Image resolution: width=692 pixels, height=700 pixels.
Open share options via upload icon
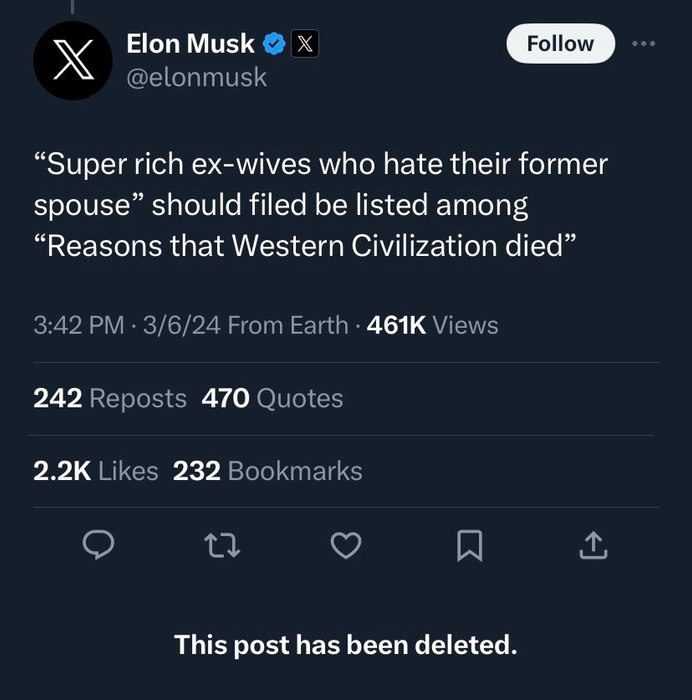[593, 545]
